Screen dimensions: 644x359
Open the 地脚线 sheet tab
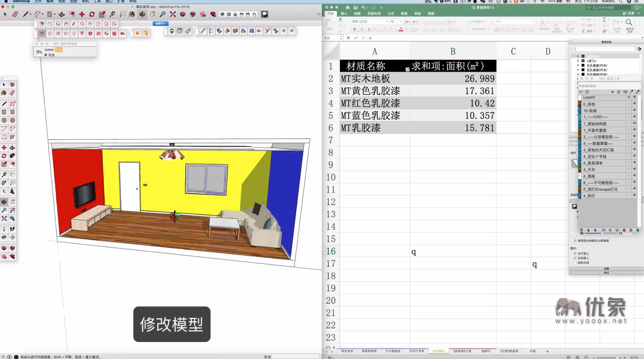485,351
